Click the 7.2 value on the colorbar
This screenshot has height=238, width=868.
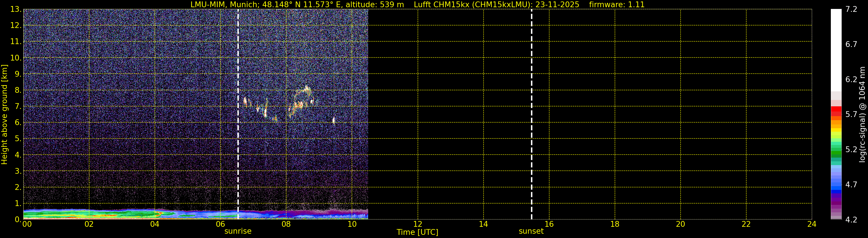[851, 9]
